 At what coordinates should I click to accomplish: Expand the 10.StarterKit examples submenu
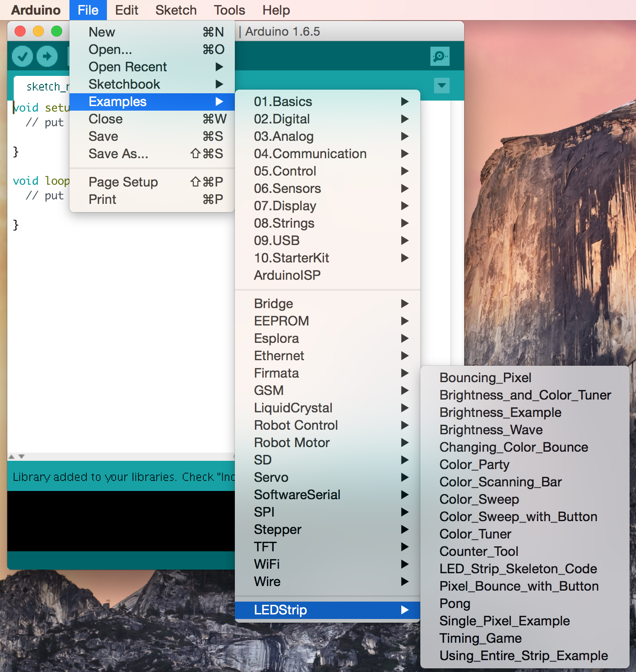pos(328,258)
